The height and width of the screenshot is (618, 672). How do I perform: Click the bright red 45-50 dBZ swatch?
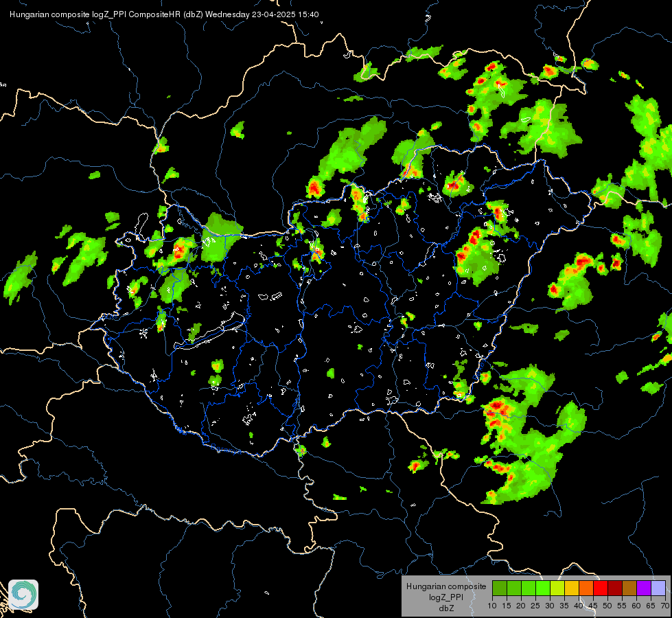[601, 588]
